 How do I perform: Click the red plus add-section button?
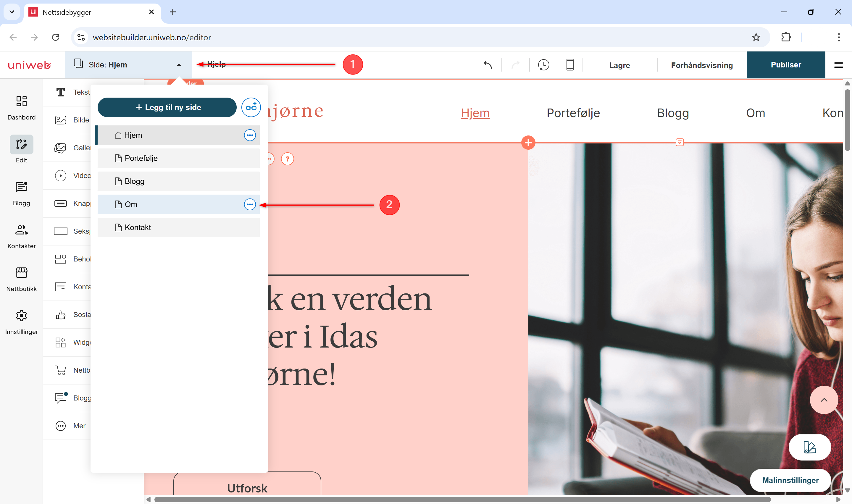[x=528, y=143]
